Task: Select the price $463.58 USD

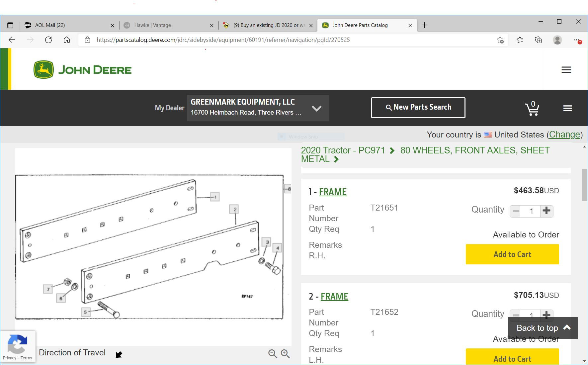Action: coord(536,191)
